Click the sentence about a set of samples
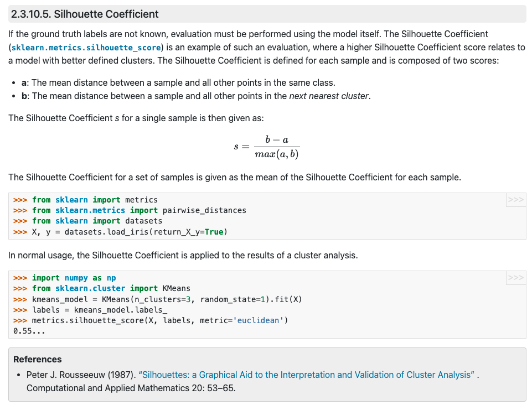Image resolution: width=532 pixels, height=405 pixels. coord(235,178)
